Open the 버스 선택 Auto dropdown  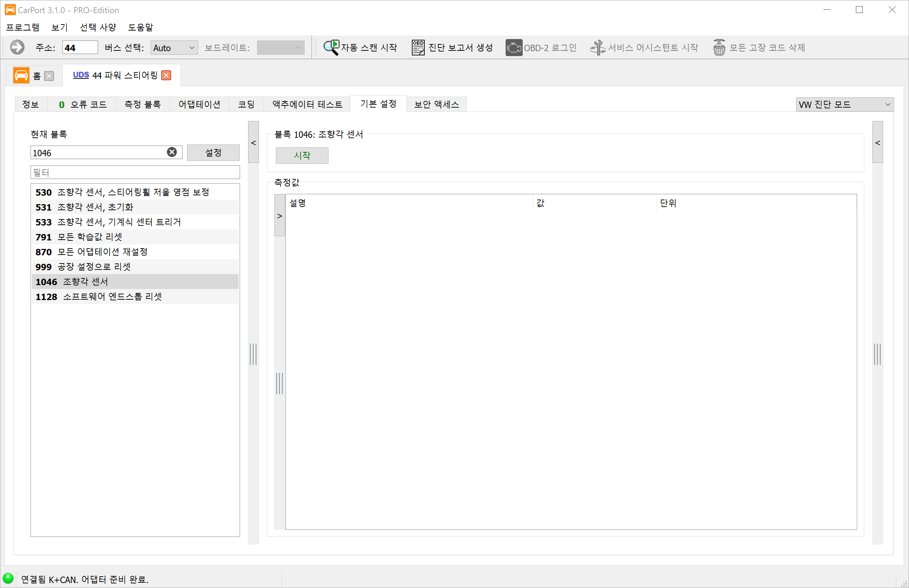click(174, 48)
